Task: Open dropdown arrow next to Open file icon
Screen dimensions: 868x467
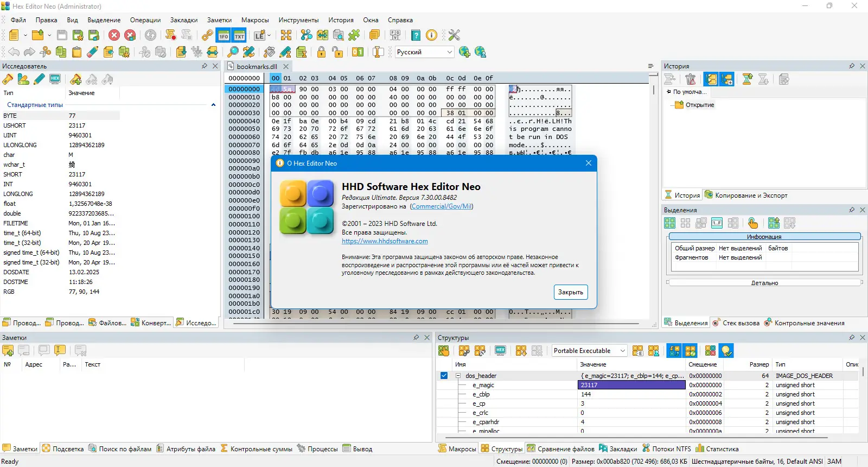Action: [49, 35]
